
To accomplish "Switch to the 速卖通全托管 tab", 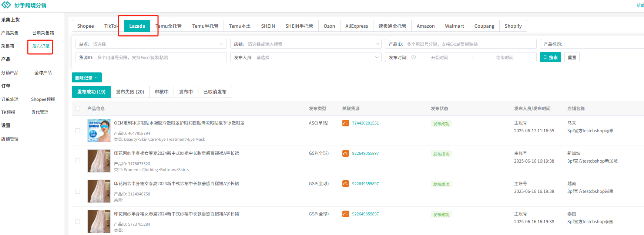I will [x=392, y=26].
